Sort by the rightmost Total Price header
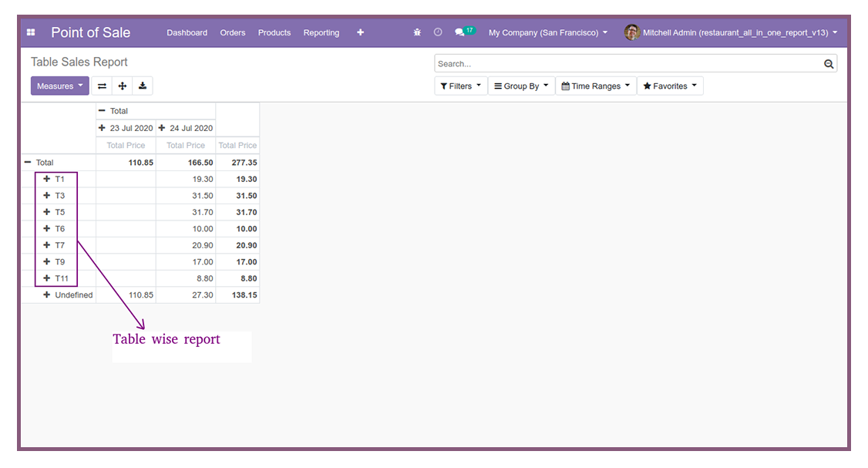Image resolution: width=868 pixels, height=468 pixels. click(x=237, y=145)
